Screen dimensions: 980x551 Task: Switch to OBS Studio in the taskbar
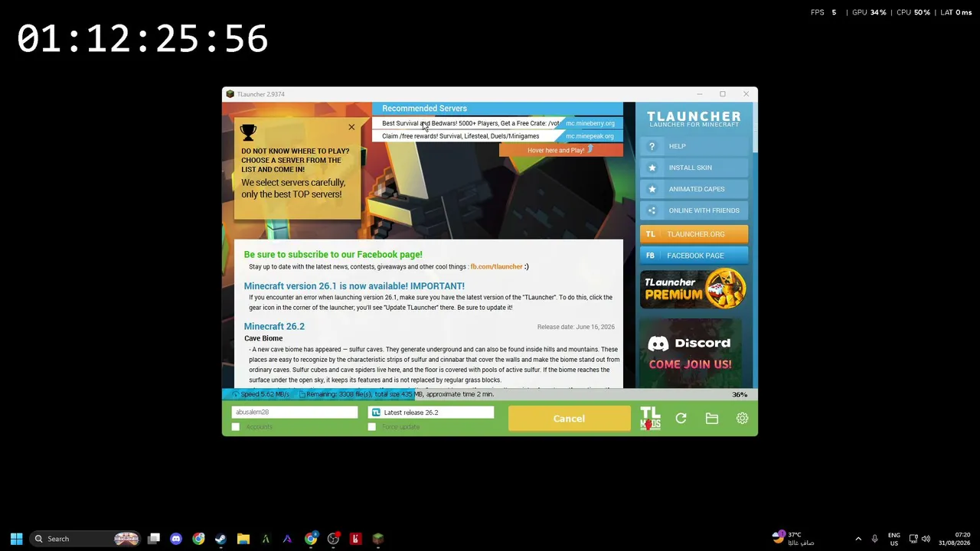pos(333,539)
